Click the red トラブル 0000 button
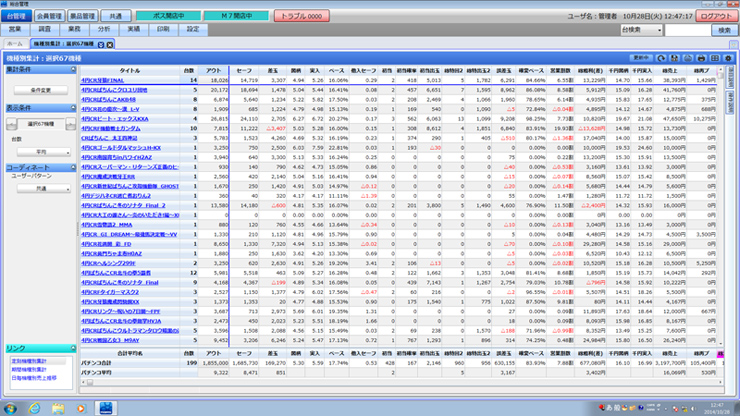 coord(302,16)
